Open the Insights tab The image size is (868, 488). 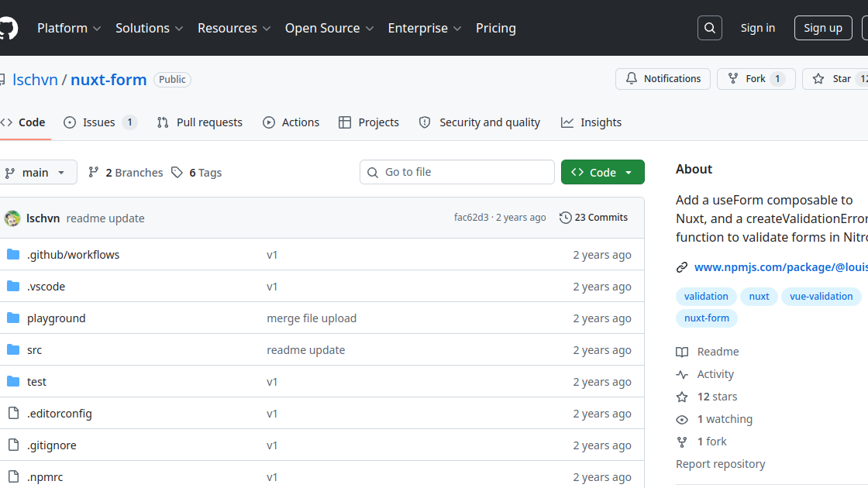tap(591, 122)
